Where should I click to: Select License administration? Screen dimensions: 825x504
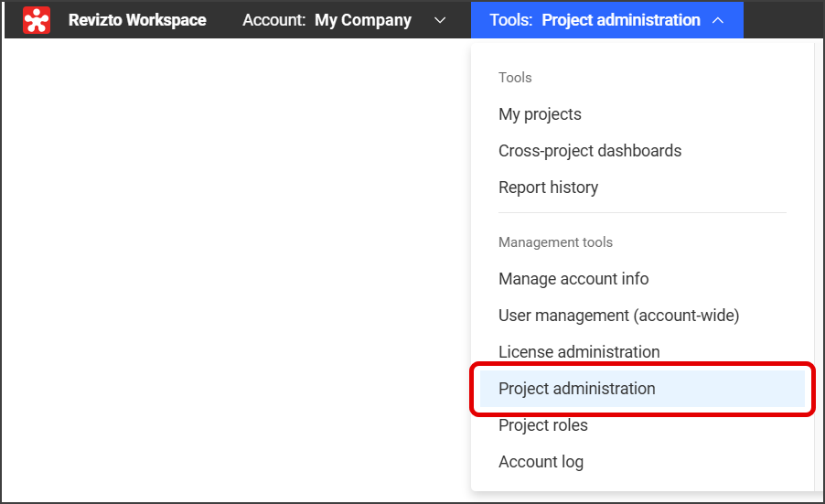click(579, 351)
